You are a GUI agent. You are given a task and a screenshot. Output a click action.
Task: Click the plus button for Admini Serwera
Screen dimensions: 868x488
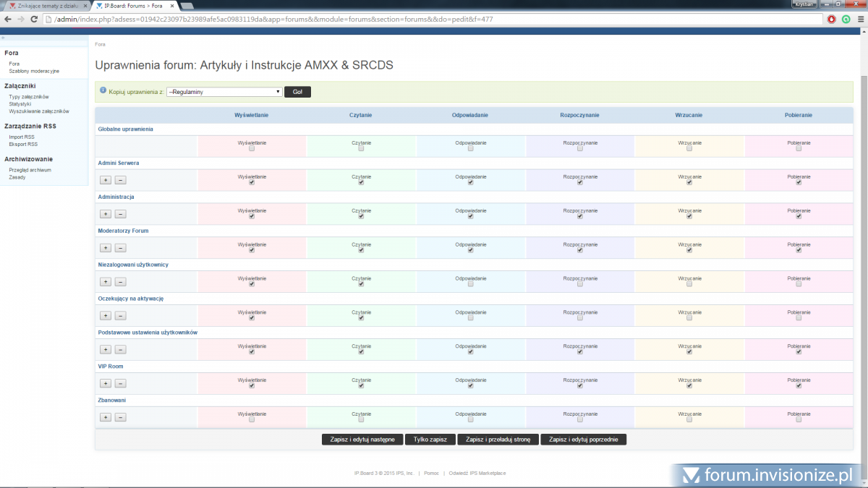pyautogui.click(x=105, y=180)
